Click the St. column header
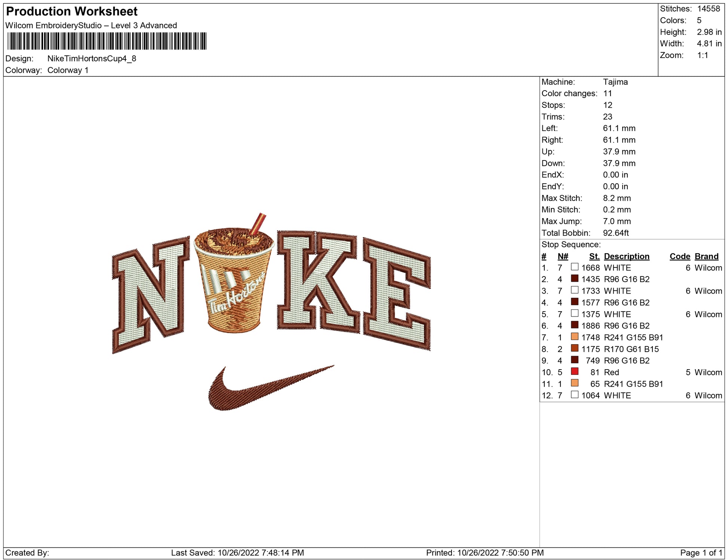Screen dimensions: 728x560 pyautogui.click(x=594, y=256)
